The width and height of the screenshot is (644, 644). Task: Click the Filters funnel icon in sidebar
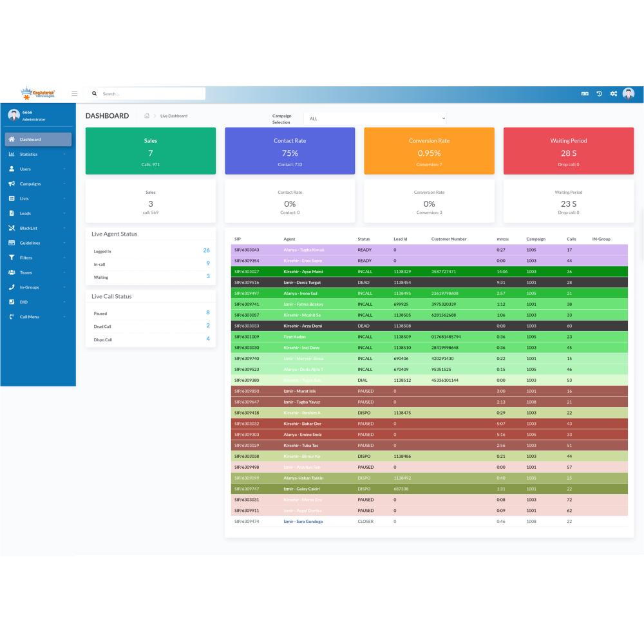tap(12, 258)
